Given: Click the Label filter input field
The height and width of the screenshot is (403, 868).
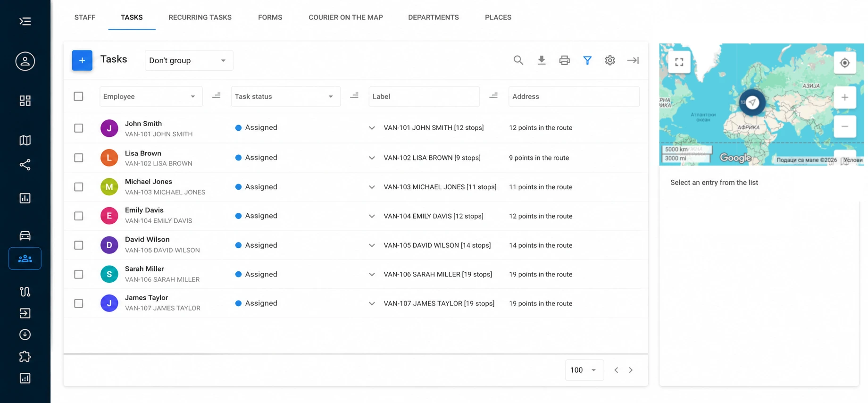Looking at the screenshot, I should (x=424, y=96).
